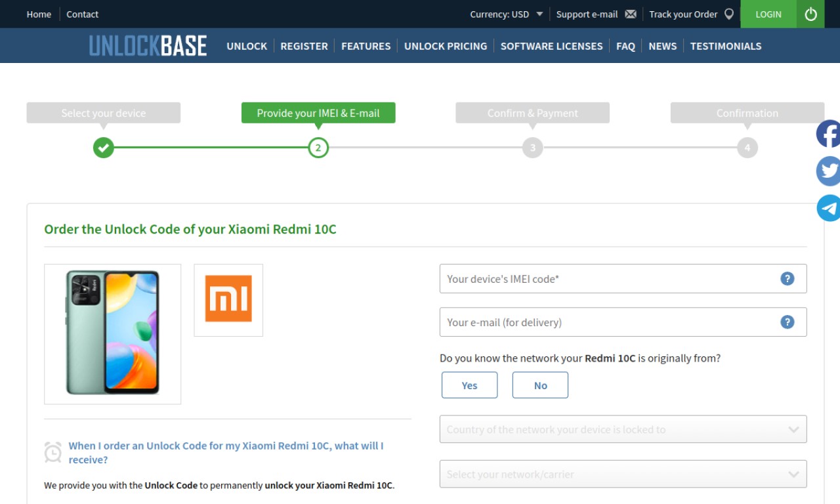Click the 'Select your device' step label
The width and height of the screenshot is (840, 504).
point(104,113)
